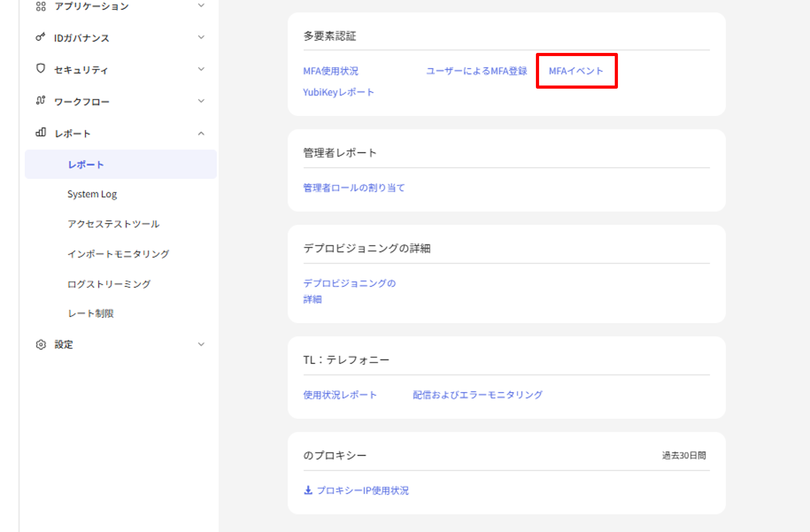Click the Security shield icon

click(x=41, y=68)
